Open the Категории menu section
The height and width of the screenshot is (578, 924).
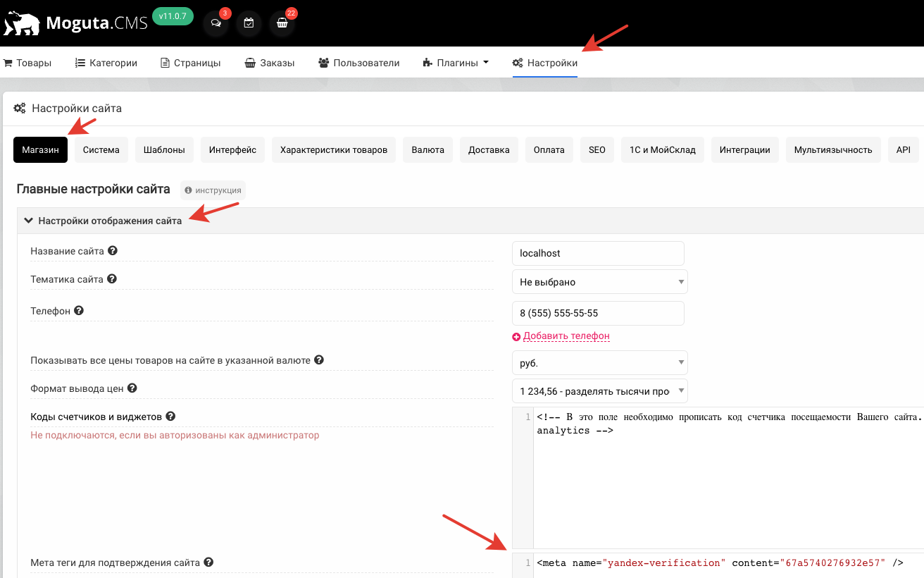[106, 63]
